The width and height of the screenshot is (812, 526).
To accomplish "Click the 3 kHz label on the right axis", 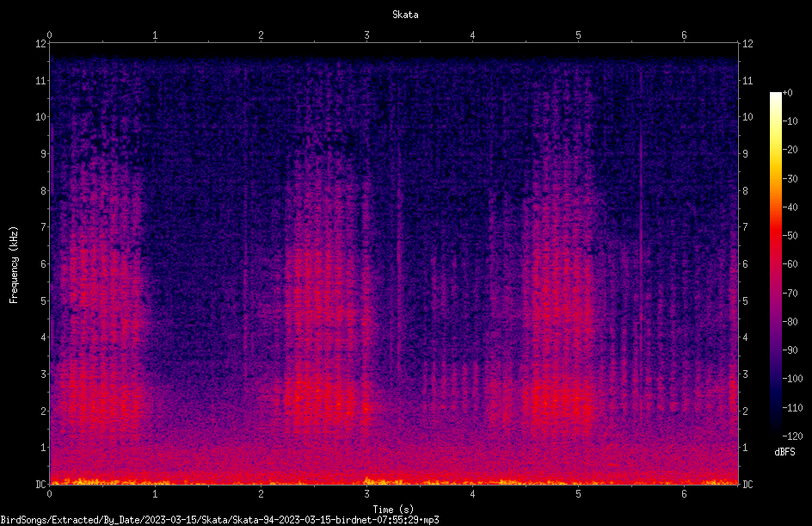I will click(x=745, y=374).
